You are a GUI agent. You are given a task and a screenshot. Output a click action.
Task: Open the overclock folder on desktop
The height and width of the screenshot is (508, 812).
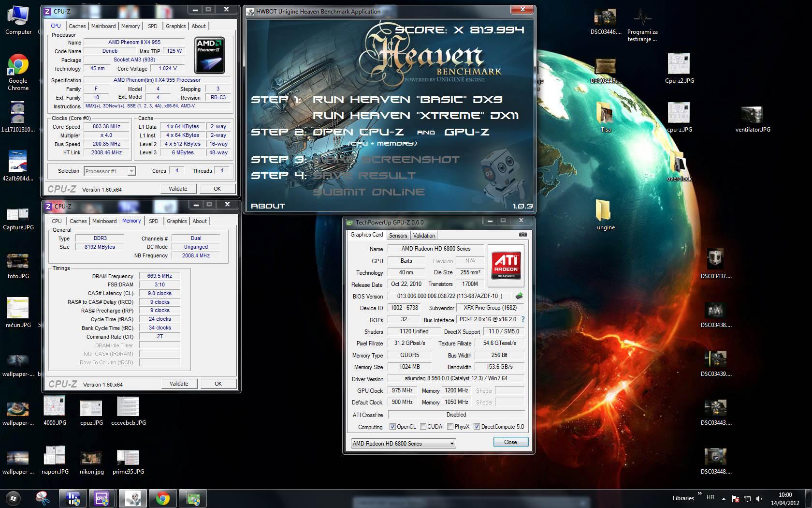click(x=679, y=166)
